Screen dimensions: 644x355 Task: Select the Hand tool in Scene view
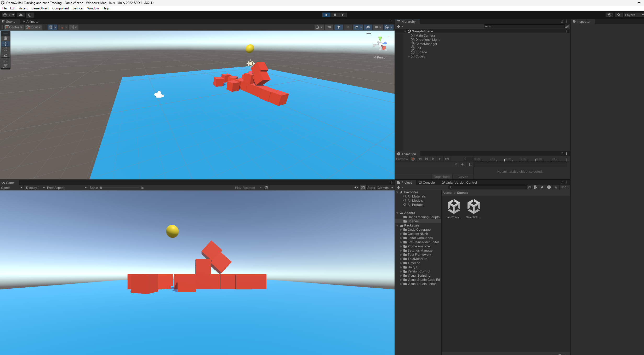click(x=5, y=38)
